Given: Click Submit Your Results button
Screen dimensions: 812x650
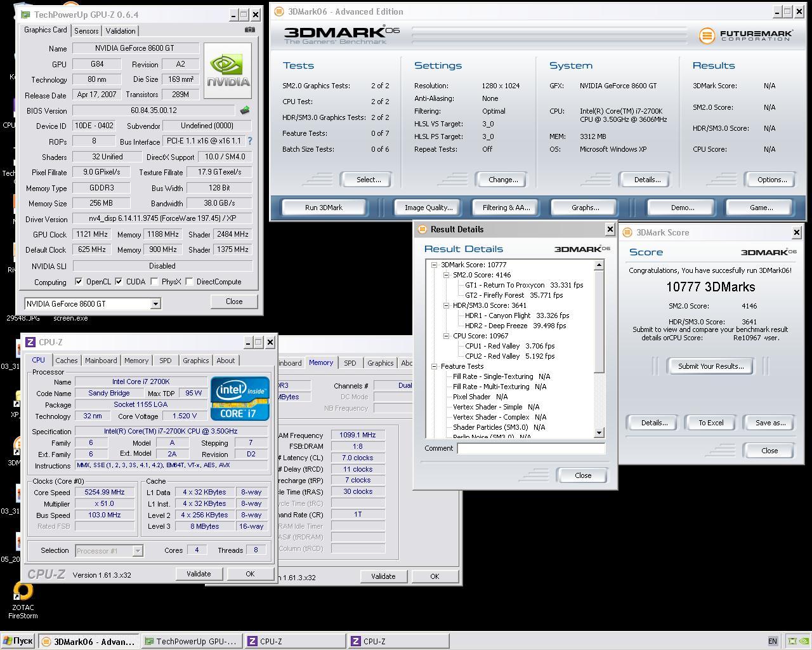Looking at the screenshot, I should (710, 366).
